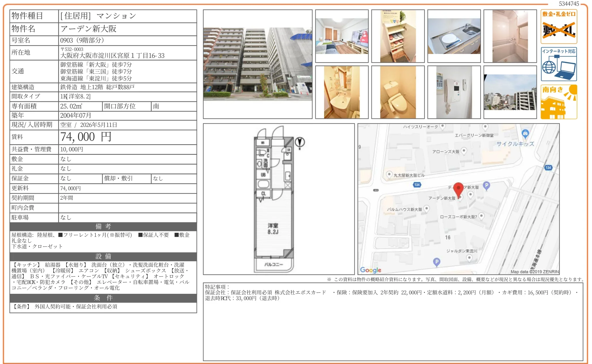Screen dimensions: 592x364
Task: Open the kitchen sink photo thumbnail
Action: pos(454,36)
